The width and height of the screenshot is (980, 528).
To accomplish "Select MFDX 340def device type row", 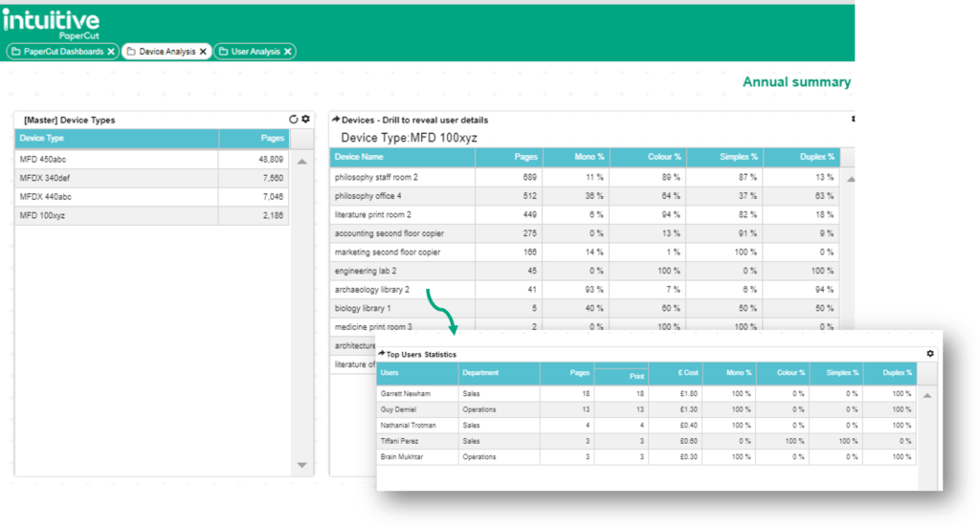I will click(x=152, y=178).
